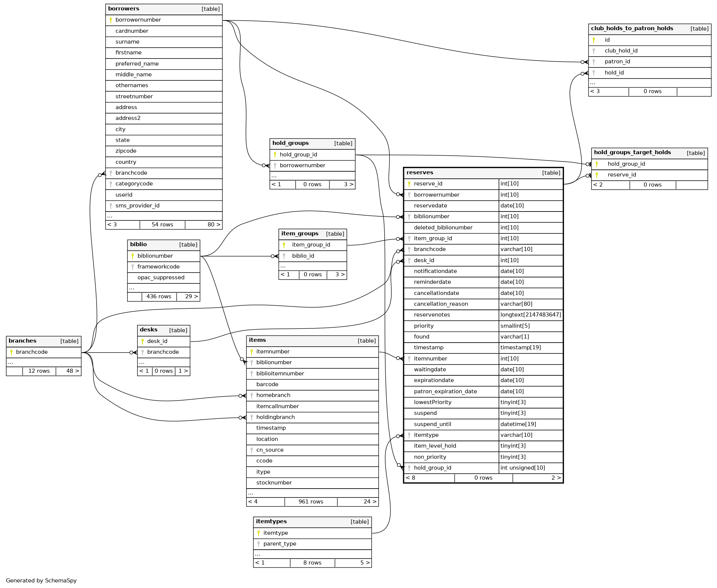717x588 pixels.
Task: Select the cancellation_reason column in the reserves table
Action: tap(441, 304)
